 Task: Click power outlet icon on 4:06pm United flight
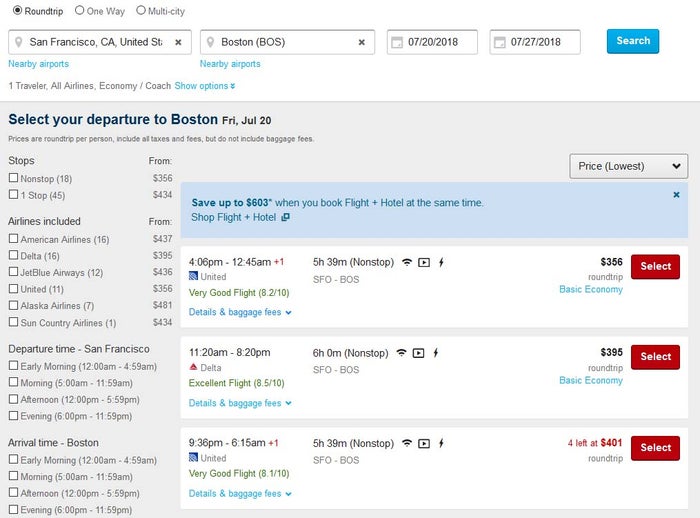[x=441, y=263]
